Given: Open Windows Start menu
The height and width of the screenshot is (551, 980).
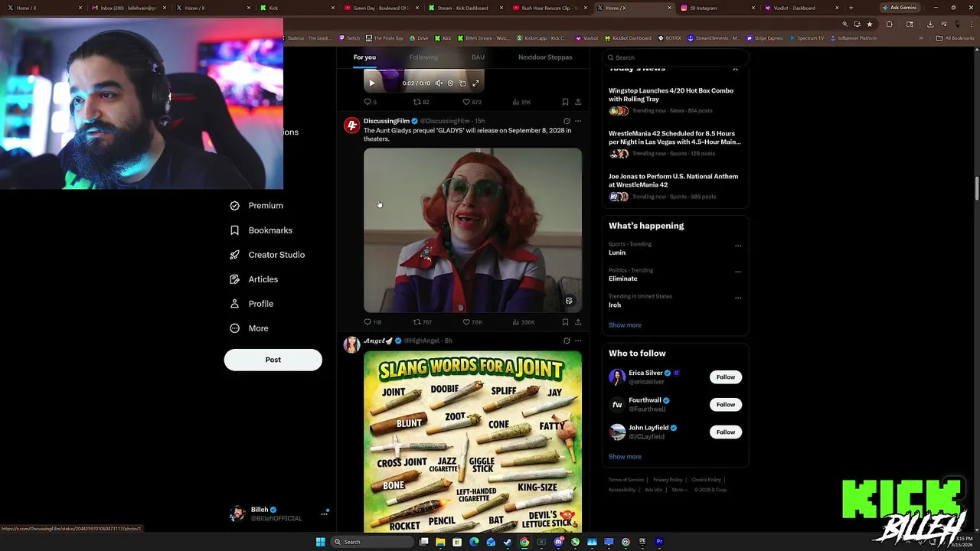Looking at the screenshot, I should pos(321,542).
